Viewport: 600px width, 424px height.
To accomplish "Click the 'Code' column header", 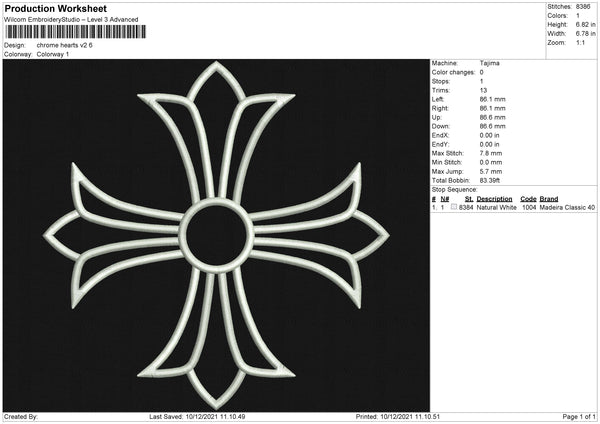I will [528, 199].
